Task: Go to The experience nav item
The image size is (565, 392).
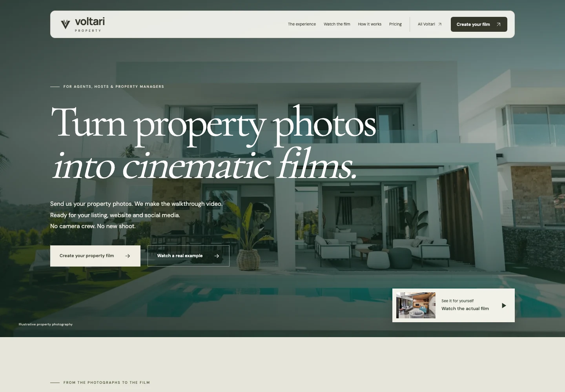Action: point(302,24)
